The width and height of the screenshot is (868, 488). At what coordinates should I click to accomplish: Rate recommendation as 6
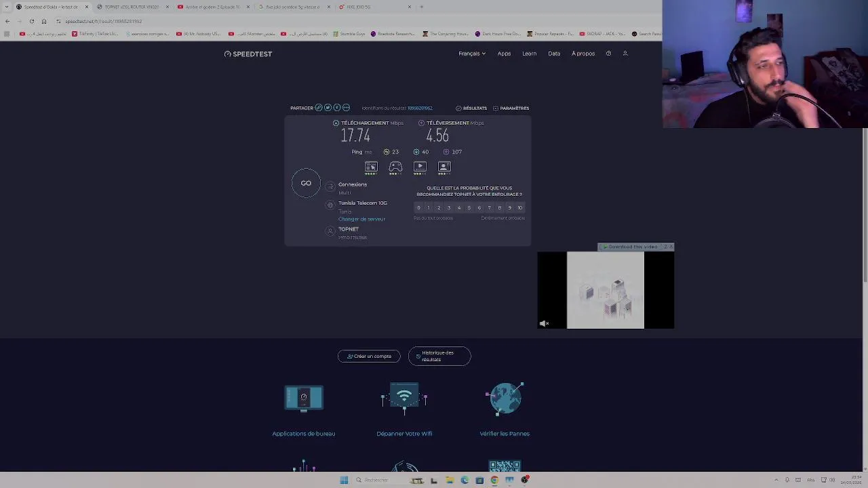[x=479, y=208]
